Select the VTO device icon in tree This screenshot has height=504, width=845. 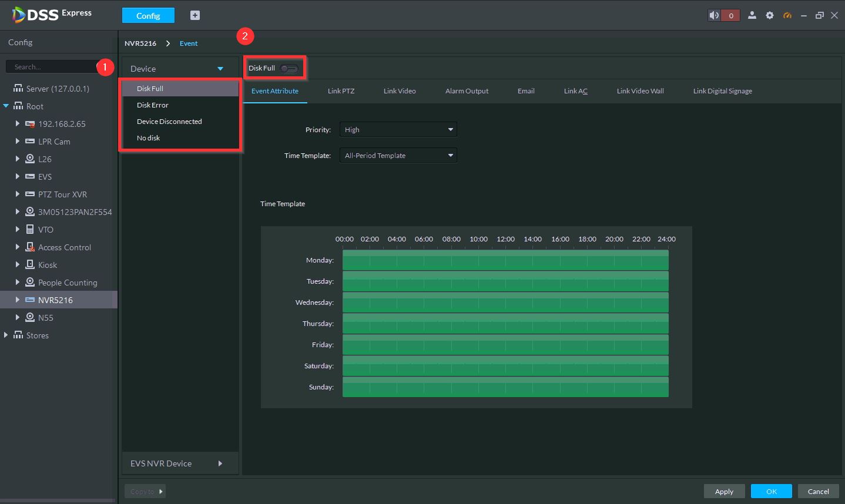click(x=30, y=230)
